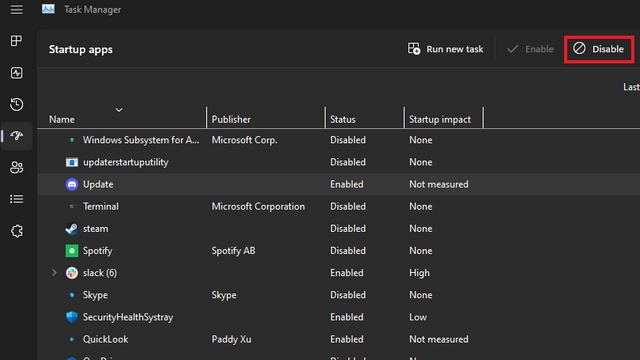This screenshot has width=640, height=360.
Task: Click the Discord icon on the Update row
Action: pos(72,184)
